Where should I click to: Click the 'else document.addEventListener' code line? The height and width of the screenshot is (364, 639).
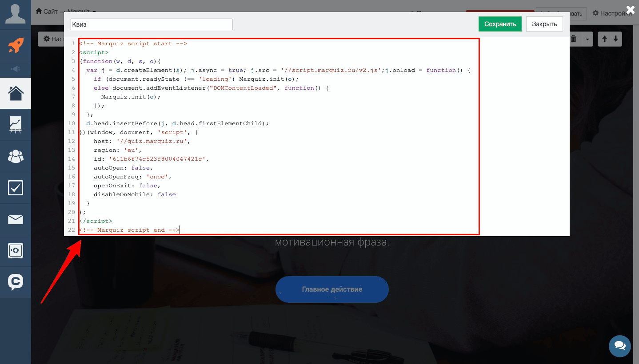click(211, 88)
